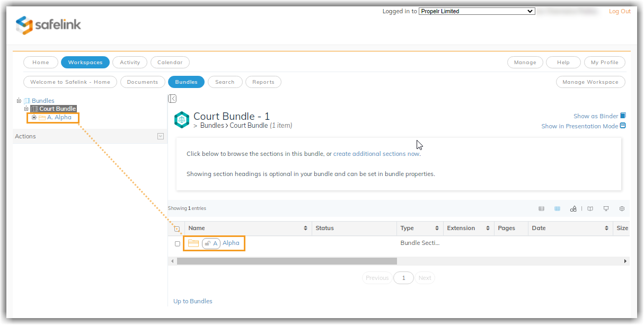Click page 1 pagination button
This screenshot has height=325, width=644.
[x=404, y=278]
